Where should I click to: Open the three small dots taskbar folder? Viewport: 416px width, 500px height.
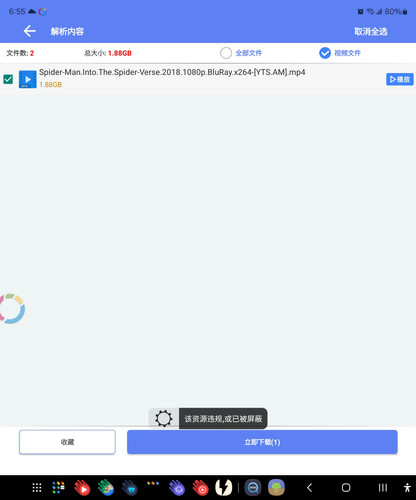[x=153, y=483]
